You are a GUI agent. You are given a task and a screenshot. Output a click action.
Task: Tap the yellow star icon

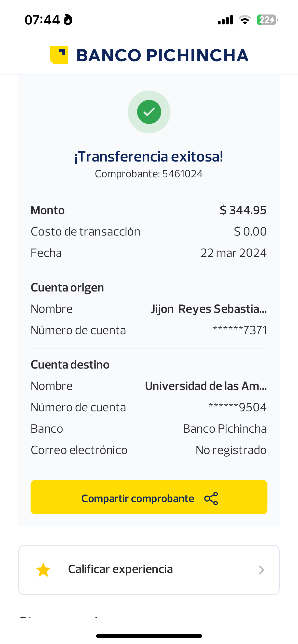43,570
